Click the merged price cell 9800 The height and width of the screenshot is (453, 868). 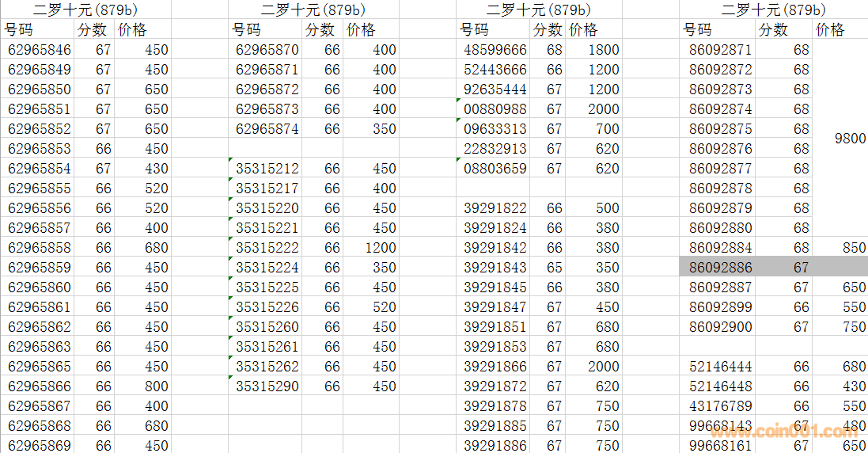tap(849, 139)
